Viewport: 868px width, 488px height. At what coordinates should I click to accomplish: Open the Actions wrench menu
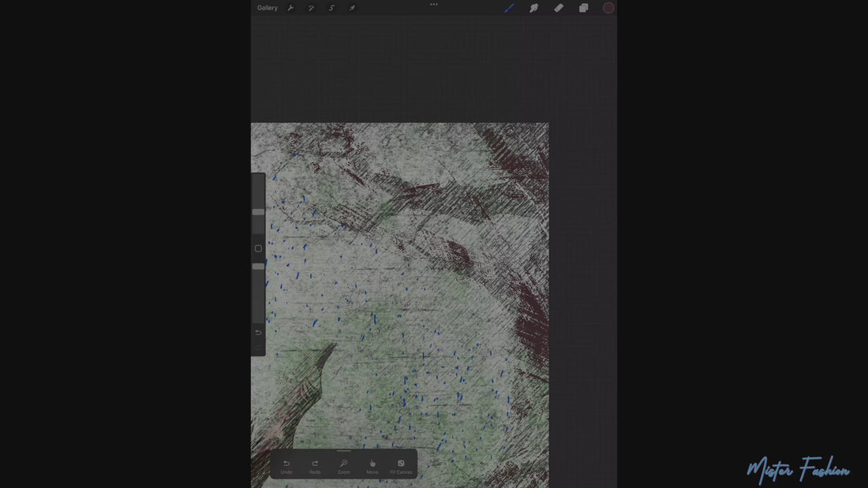tap(290, 8)
